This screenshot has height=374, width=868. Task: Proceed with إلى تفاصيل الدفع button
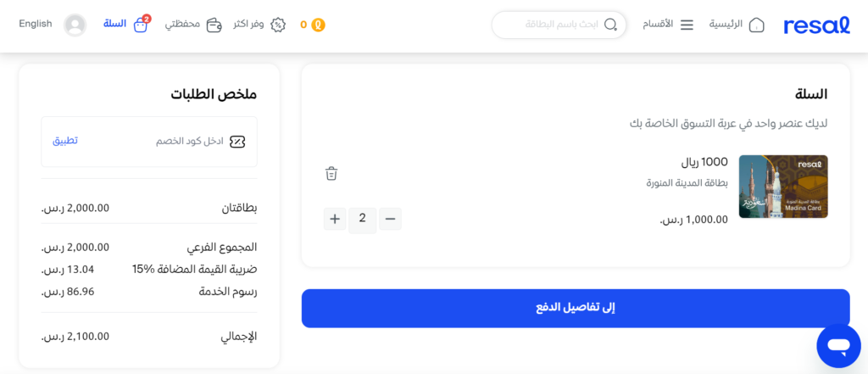coord(576,308)
